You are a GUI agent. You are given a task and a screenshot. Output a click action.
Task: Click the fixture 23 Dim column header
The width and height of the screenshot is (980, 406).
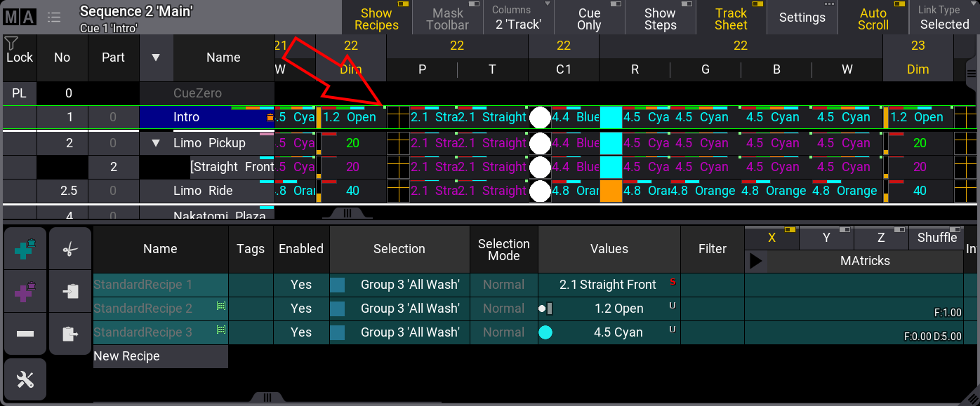click(x=918, y=69)
